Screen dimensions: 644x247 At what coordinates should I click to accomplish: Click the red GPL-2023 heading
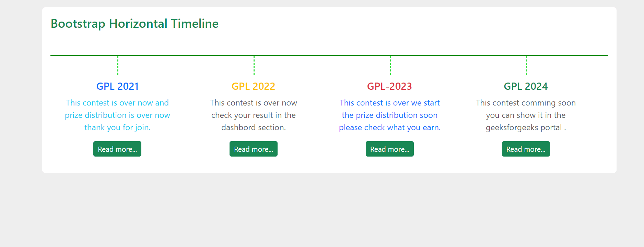tap(389, 86)
